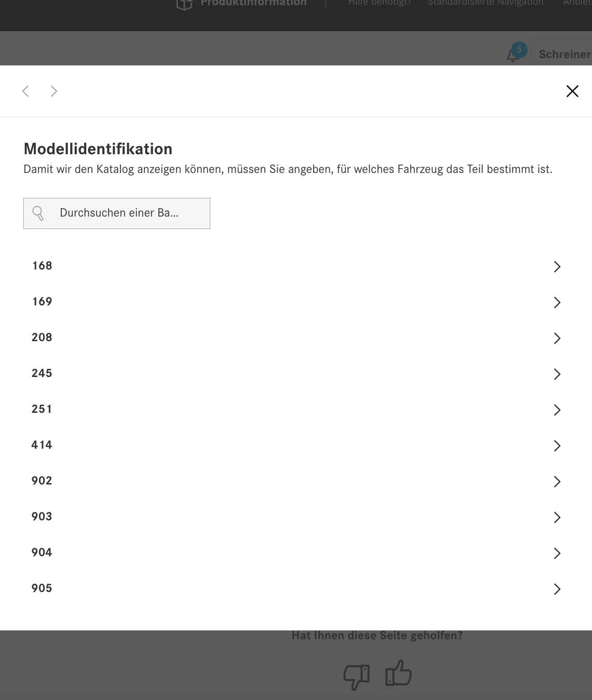Click the Hilfe benötigt? link
The height and width of the screenshot is (700, 592).
point(380,3)
